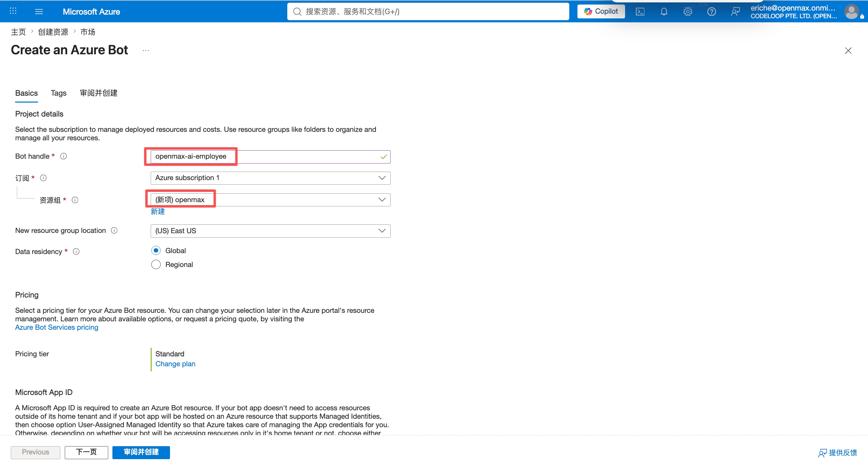Image resolution: width=868 pixels, height=470 pixels.
Task: Focus the Azure resource search box
Action: pyautogui.click(x=428, y=11)
